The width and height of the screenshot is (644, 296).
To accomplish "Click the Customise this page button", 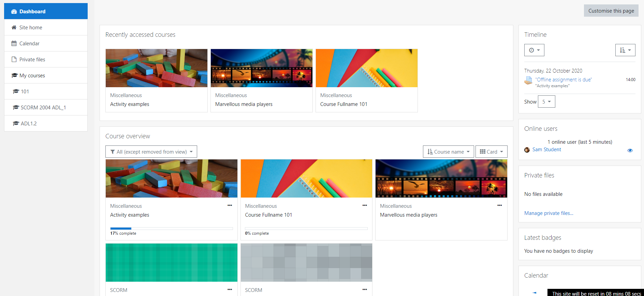I will [x=611, y=11].
